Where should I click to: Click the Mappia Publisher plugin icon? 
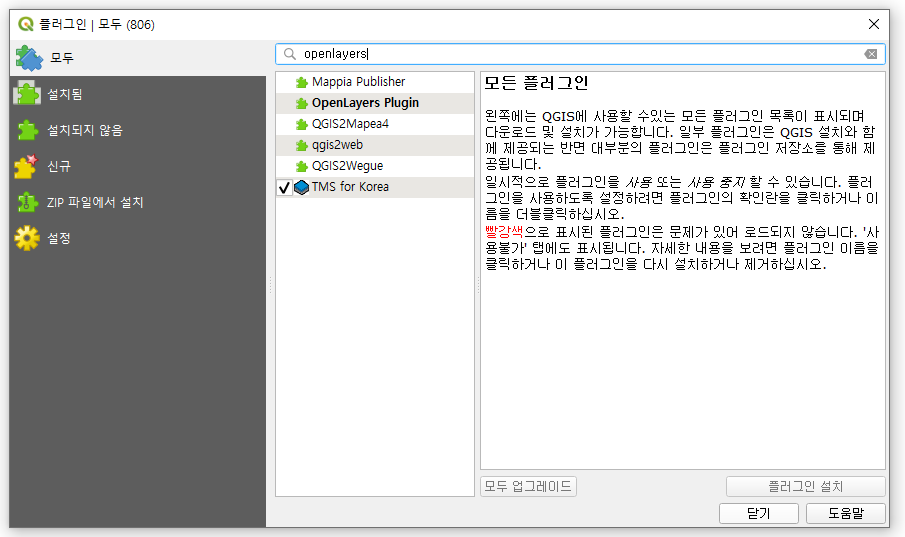(x=301, y=83)
